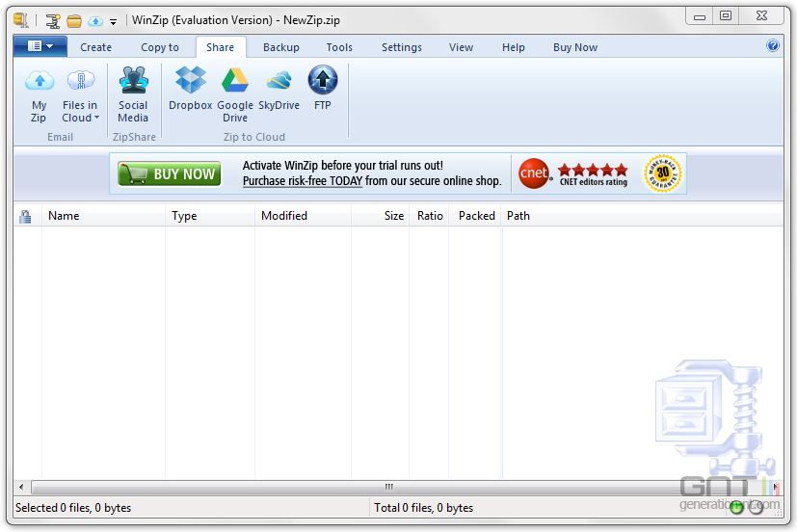Image resolution: width=797 pixels, height=532 pixels.
Task: Click the Buy Now tab
Action: tap(575, 47)
